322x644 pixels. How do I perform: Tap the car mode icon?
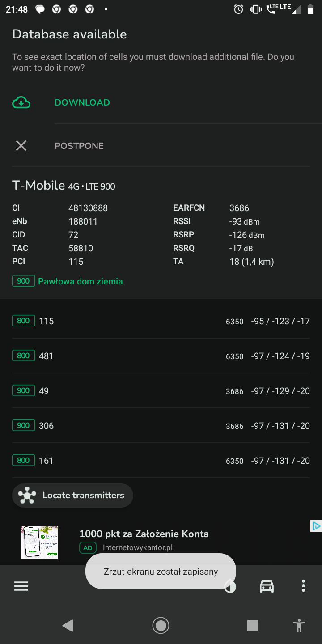click(267, 586)
